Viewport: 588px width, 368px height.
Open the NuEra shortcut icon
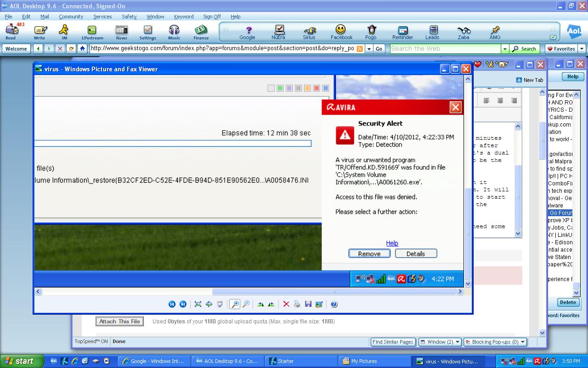(x=278, y=31)
